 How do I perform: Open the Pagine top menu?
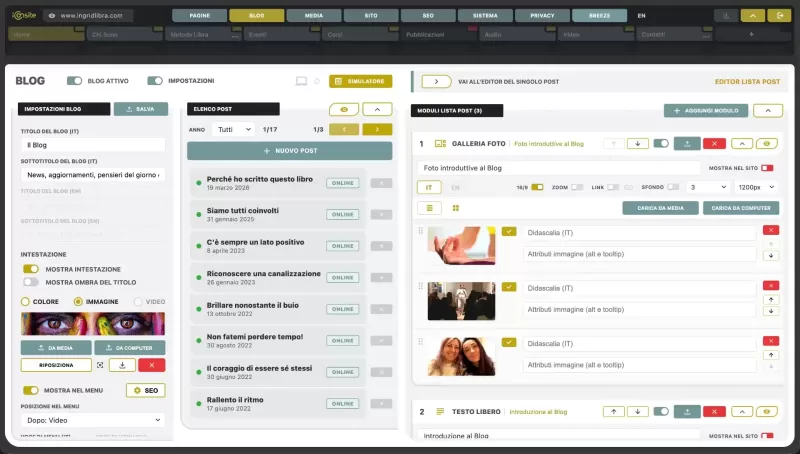(x=199, y=16)
